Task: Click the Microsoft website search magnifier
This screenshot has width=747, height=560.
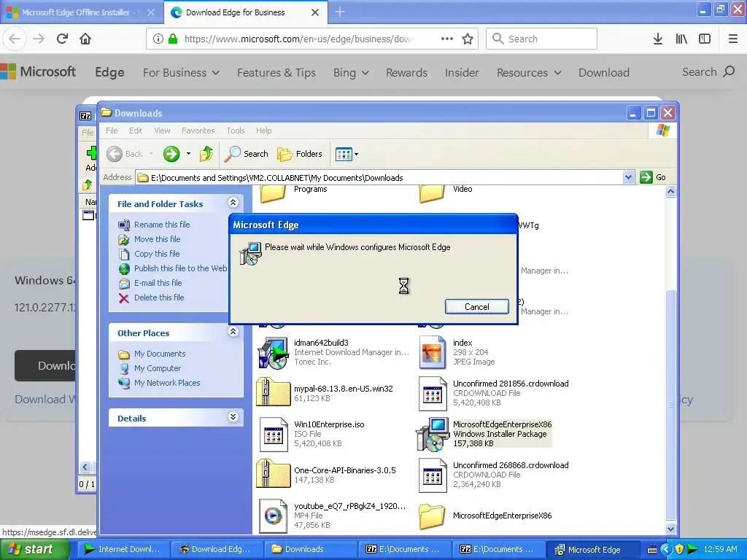Action: pyautogui.click(x=729, y=72)
